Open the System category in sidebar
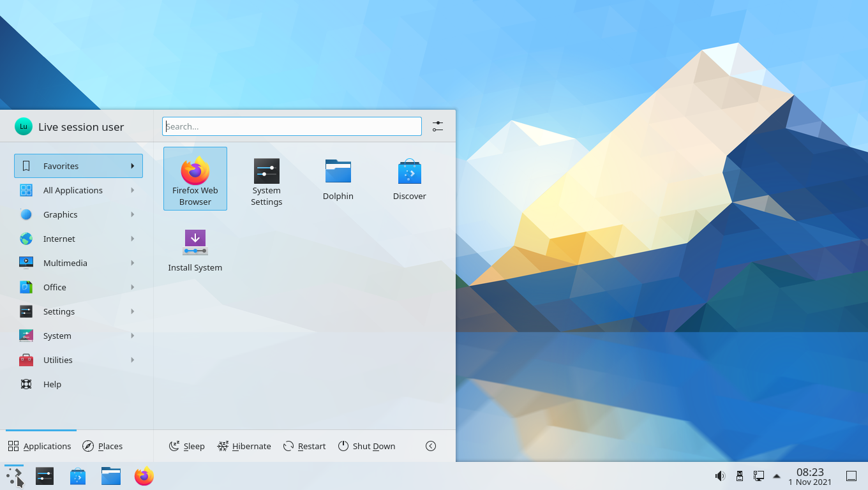 (x=79, y=336)
